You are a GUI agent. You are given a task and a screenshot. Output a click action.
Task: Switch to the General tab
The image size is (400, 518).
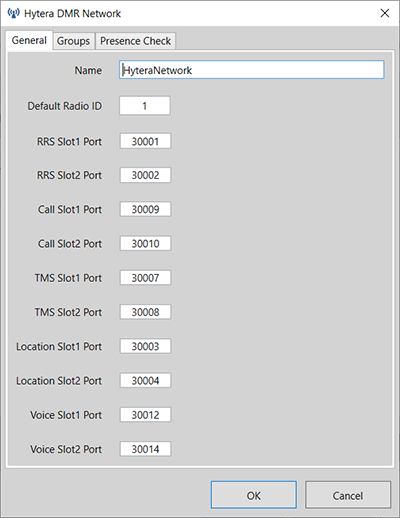[x=29, y=40]
